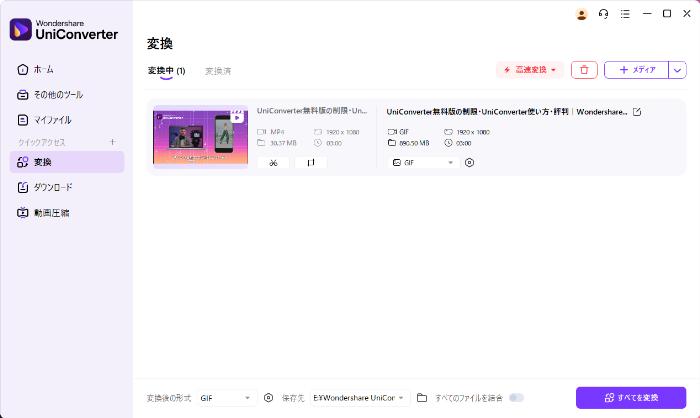Click the red trash delete button

(x=584, y=70)
